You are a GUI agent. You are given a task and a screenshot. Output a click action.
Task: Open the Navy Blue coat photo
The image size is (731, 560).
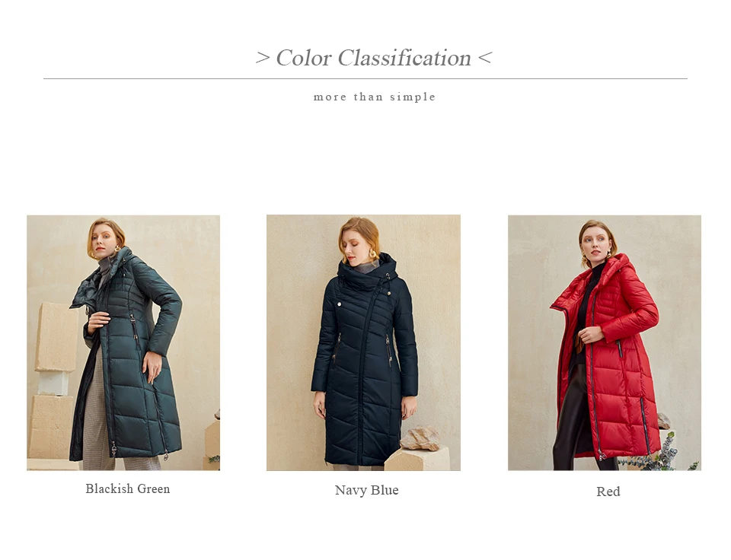tap(363, 342)
